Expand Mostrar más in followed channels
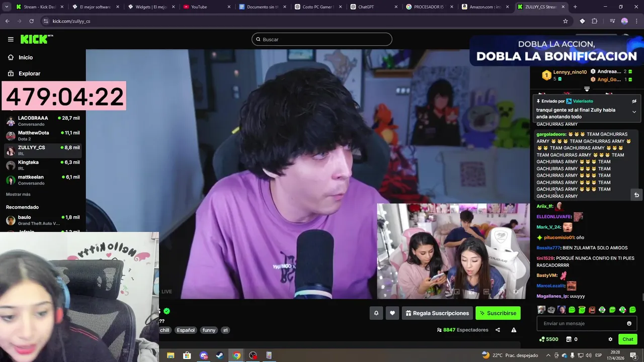 click(x=18, y=194)
